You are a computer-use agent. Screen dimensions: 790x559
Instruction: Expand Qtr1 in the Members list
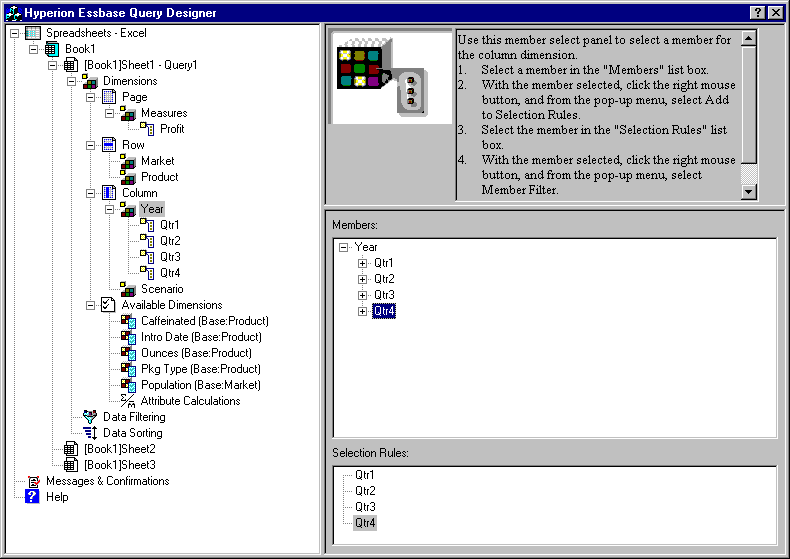click(362, 263)
